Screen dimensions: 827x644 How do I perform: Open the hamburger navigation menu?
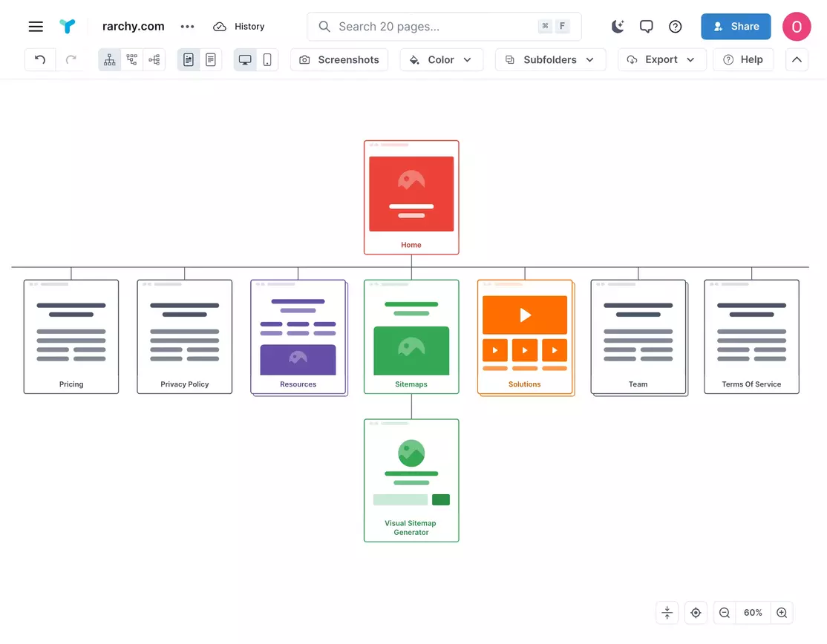pyautogui.click(x=36, y=26)
